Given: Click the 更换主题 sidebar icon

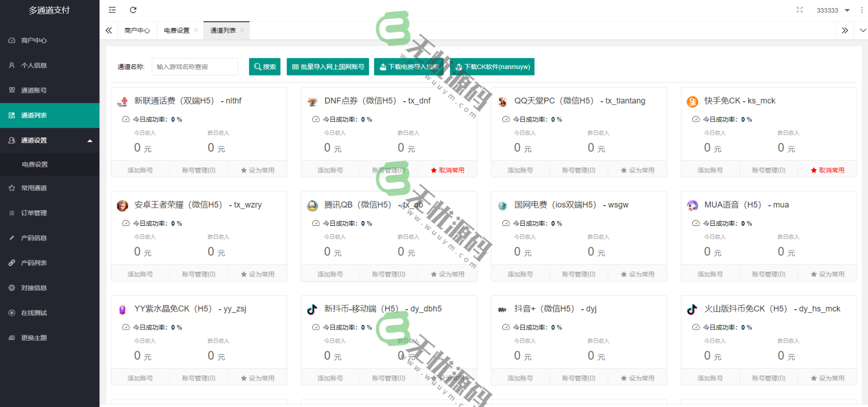Looking at the screenshot, I should coord(12,338).
